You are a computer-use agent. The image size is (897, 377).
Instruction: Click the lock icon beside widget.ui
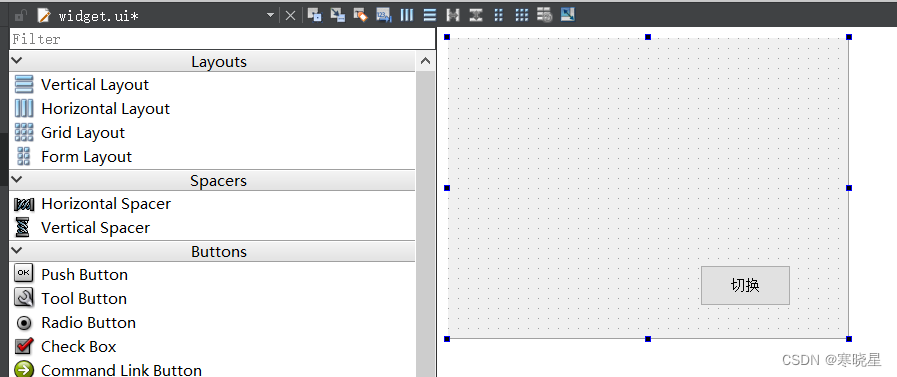(21, 16)
